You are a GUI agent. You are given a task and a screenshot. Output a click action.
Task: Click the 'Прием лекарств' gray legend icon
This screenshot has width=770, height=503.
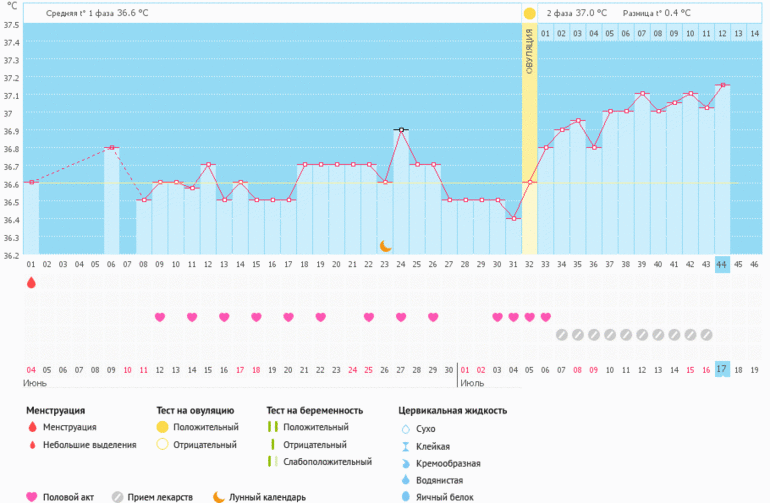117,496
